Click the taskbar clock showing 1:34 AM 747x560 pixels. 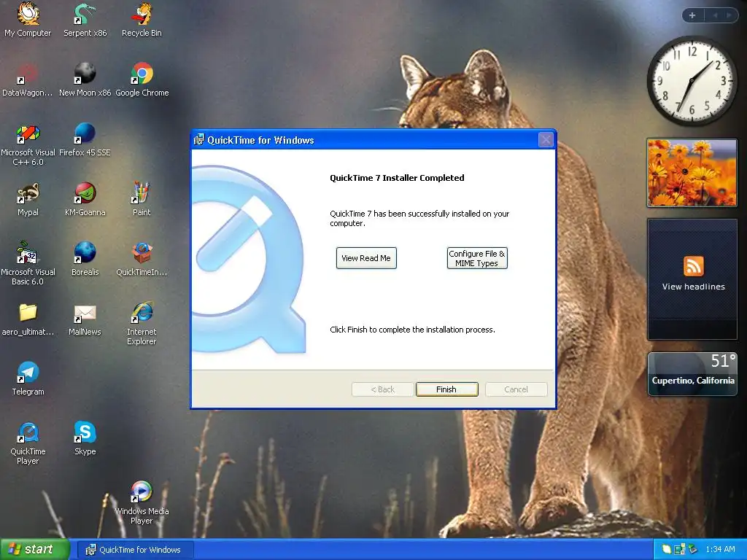click(720, 550)
